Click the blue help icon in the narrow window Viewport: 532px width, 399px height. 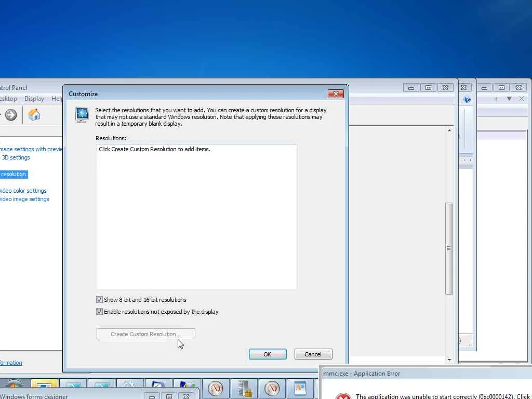coord(467,99)
